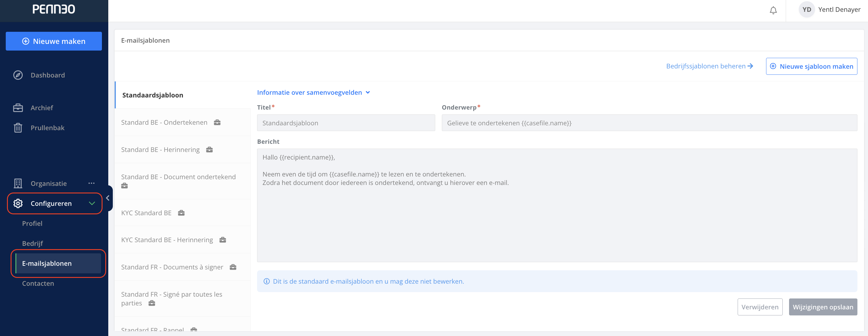Open Contacten settings
This screenshot has width=868, height=336.
point(38,283)
